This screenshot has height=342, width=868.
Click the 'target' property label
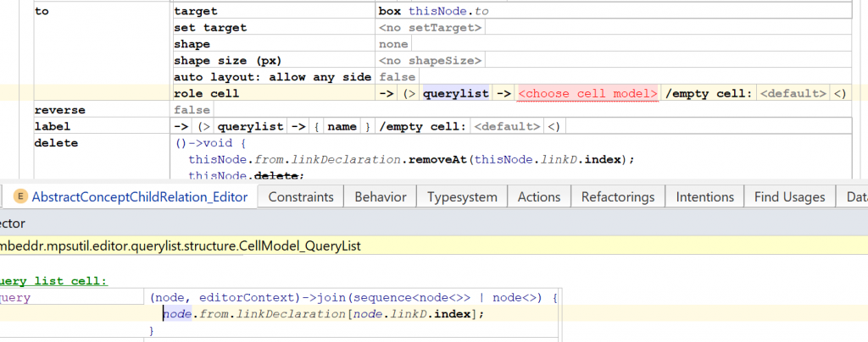point(196,10)
